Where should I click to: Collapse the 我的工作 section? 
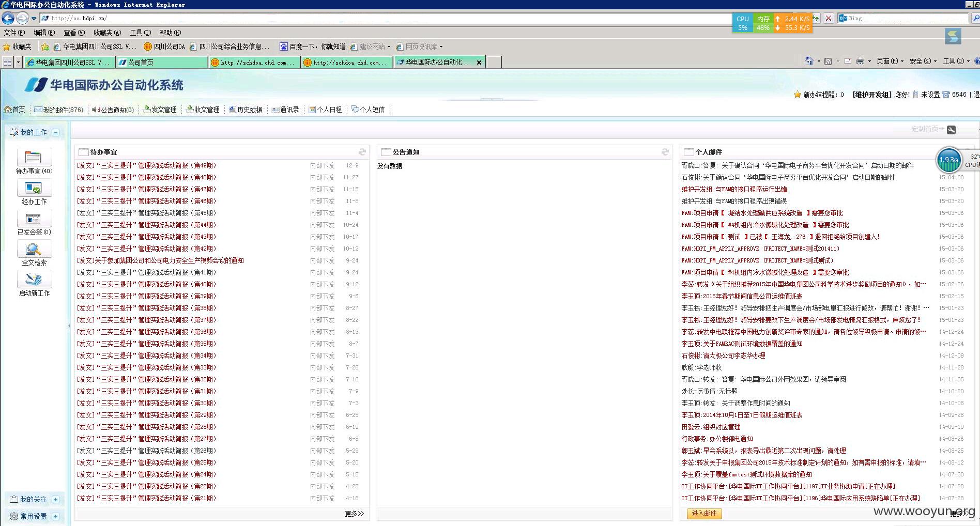coord(55,132)
